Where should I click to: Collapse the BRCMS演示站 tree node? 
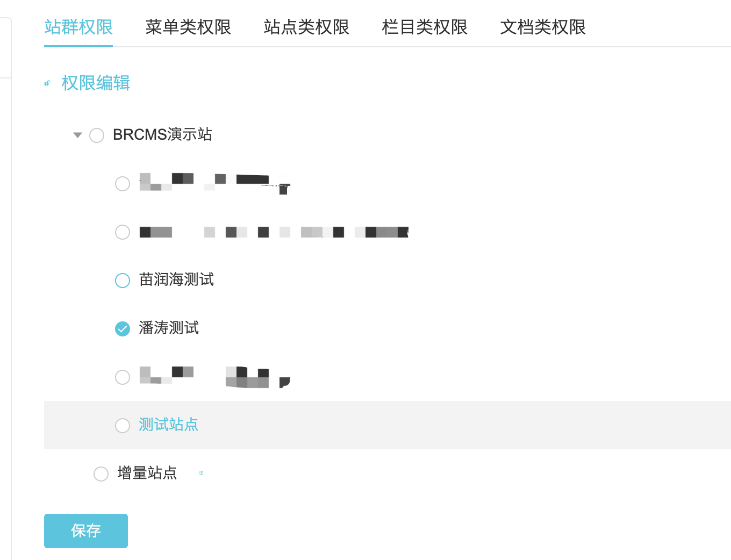[x=77, y=135]
